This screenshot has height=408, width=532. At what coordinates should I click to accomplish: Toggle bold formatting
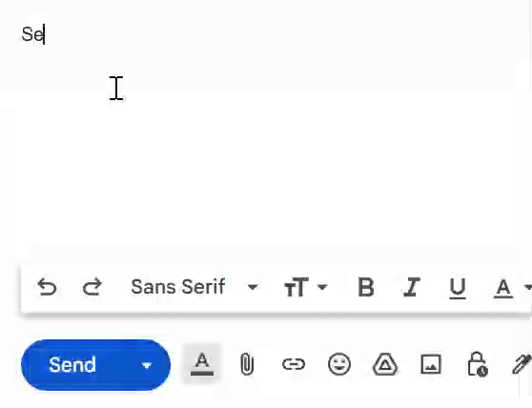pyautogui.click(x=366, y=287)
